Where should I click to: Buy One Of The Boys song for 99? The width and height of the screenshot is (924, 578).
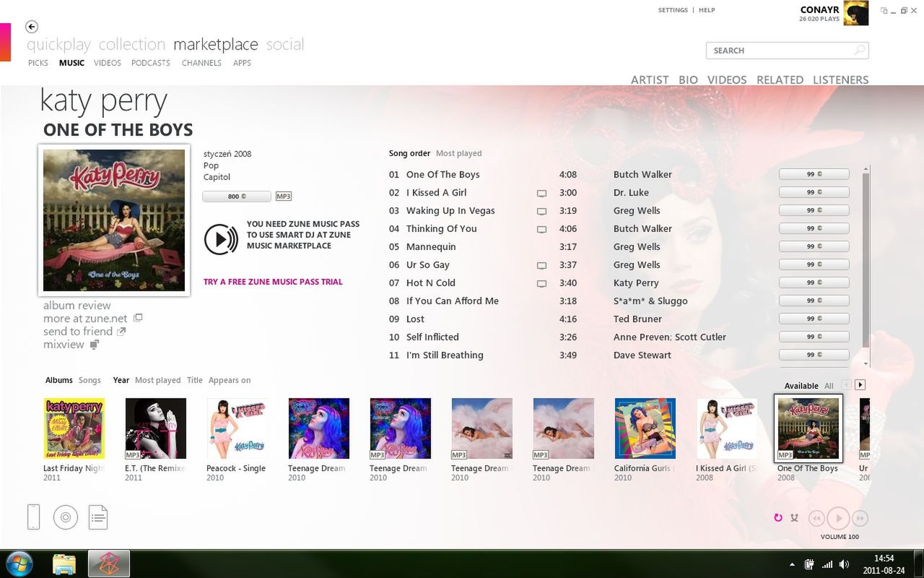tap(814, 174)
